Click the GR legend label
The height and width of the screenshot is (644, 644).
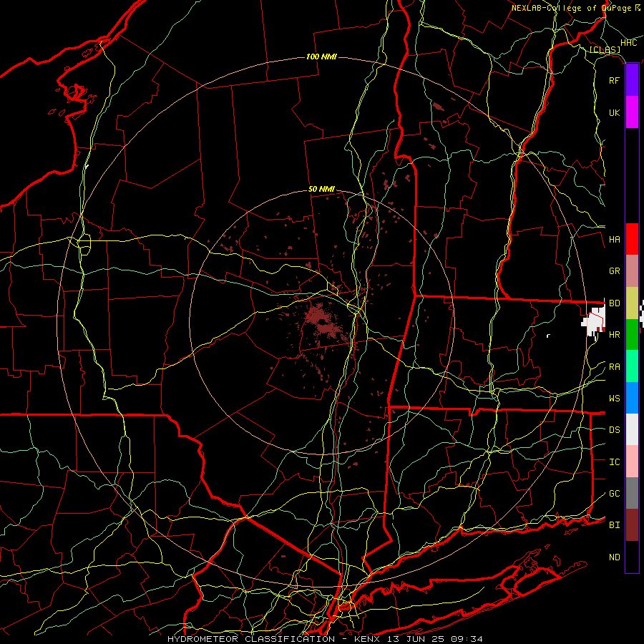[614, 271]
